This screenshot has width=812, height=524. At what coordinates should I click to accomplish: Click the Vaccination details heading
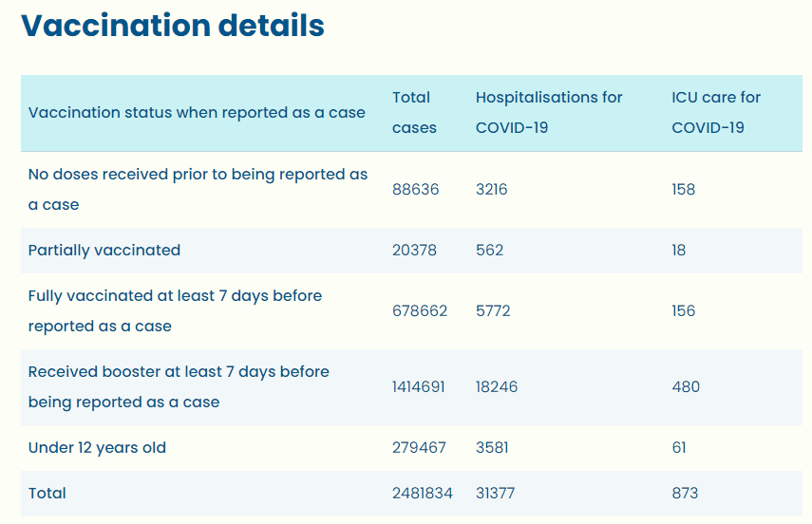173,26
